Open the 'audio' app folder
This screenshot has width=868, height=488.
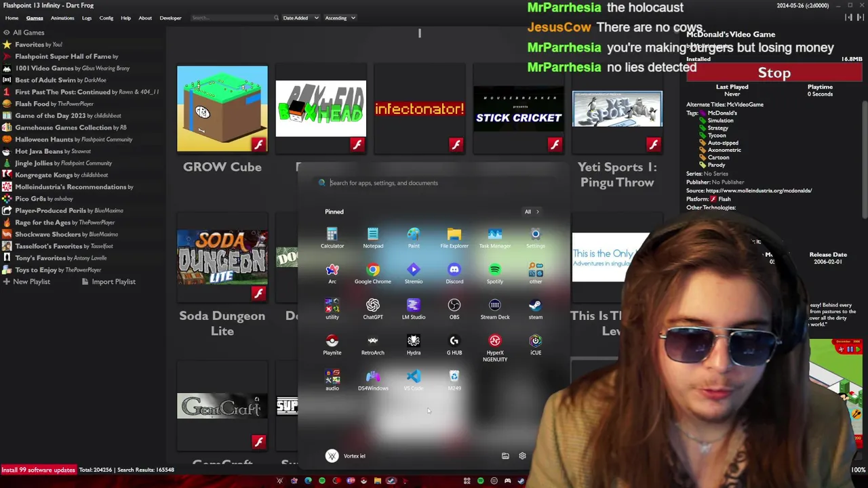point(332,380)
